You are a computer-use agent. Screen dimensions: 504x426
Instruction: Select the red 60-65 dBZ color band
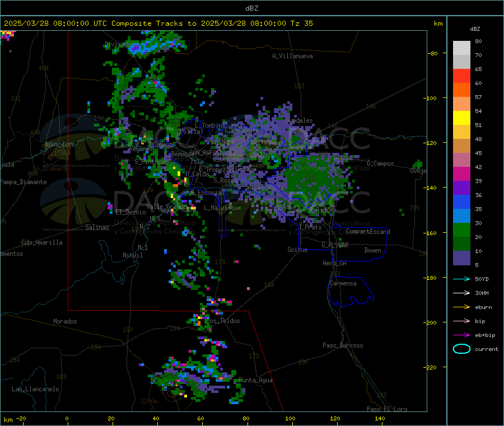pyautogui.click(x=461, y=76)
